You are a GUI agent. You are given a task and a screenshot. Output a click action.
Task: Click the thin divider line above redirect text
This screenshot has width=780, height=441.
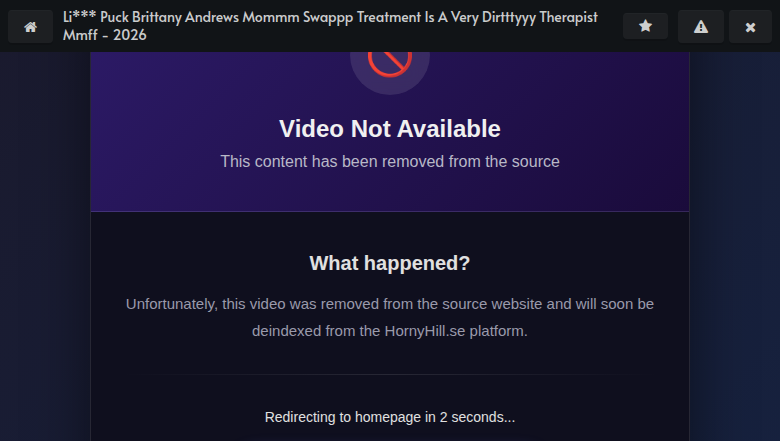coord(390,374)
